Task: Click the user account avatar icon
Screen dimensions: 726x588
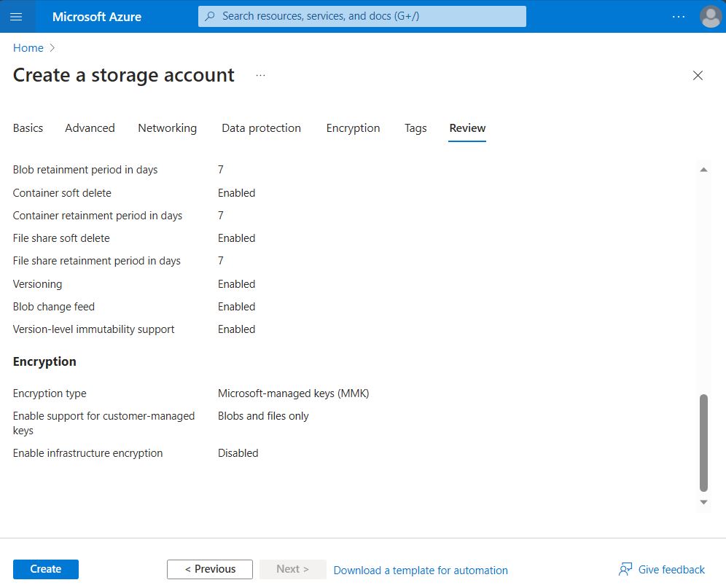Action: pyautogui.click(x=710, y=16)
